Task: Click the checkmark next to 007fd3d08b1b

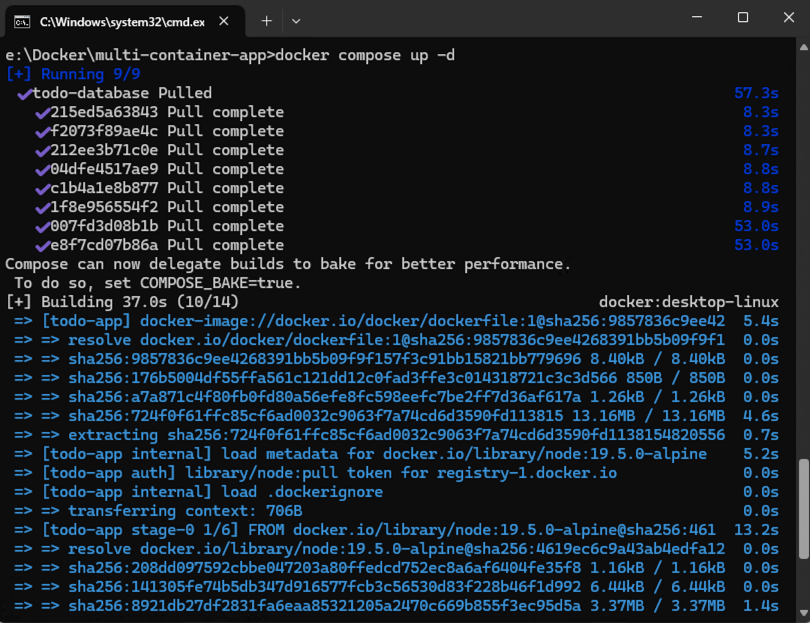Action: click(x=42, y=226)
